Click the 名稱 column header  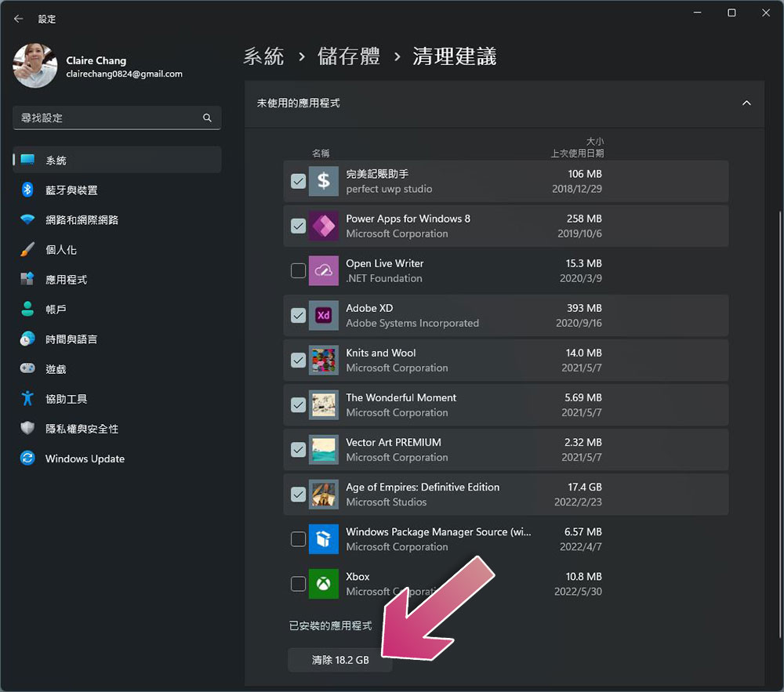[321, 154]
